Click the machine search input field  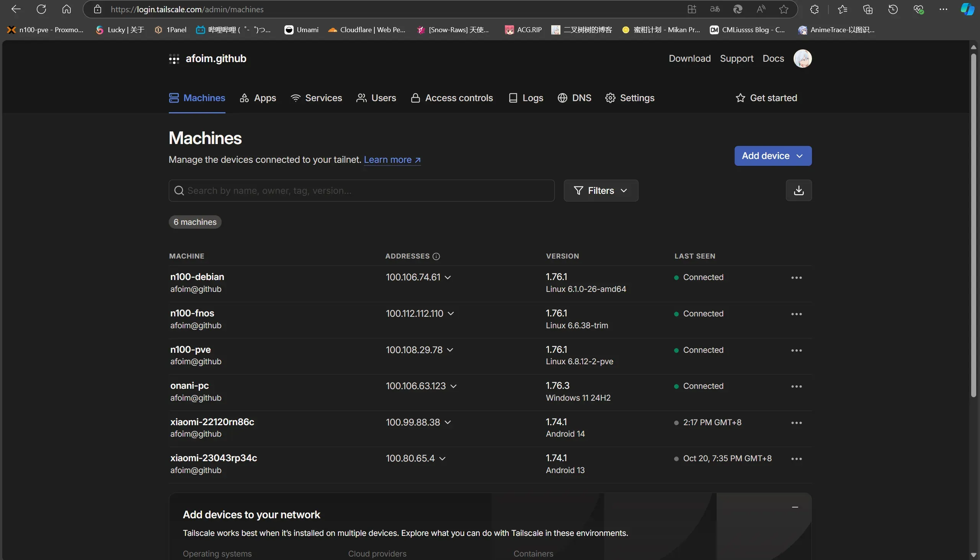[361, 191]
